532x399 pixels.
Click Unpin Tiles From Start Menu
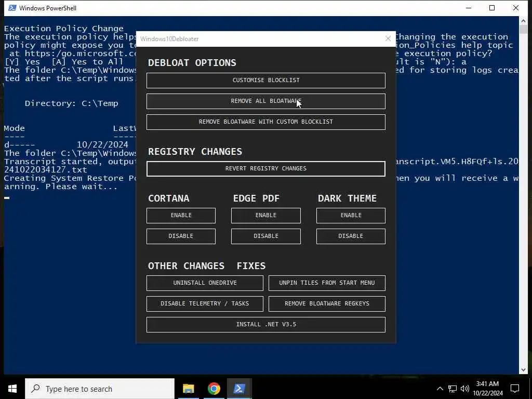327,283
